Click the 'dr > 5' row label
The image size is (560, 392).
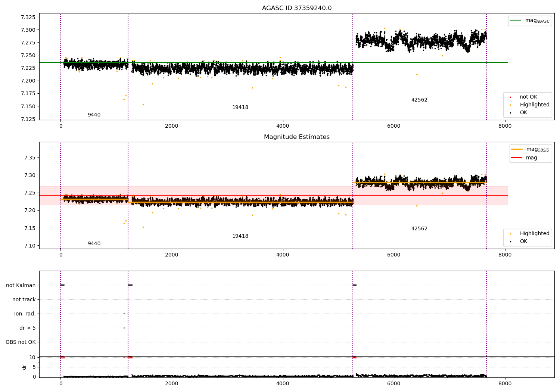(x=28, y=328)
